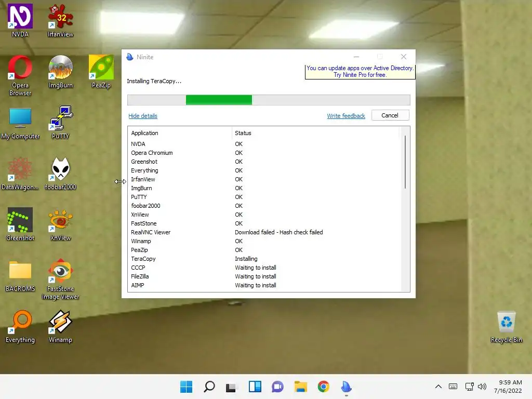532x399 pixels.
Task: Select the XnView list row
Action: click(264, 215)
